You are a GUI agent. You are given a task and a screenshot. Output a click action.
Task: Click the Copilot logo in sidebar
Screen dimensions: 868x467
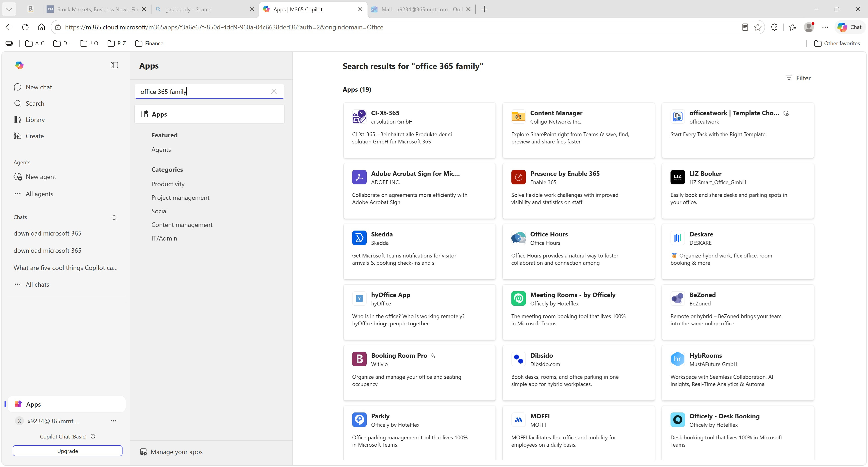pos(19,65)
